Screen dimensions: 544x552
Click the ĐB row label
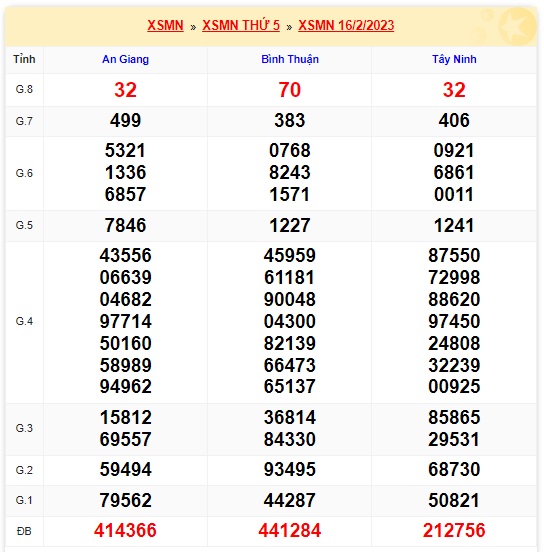24,531
